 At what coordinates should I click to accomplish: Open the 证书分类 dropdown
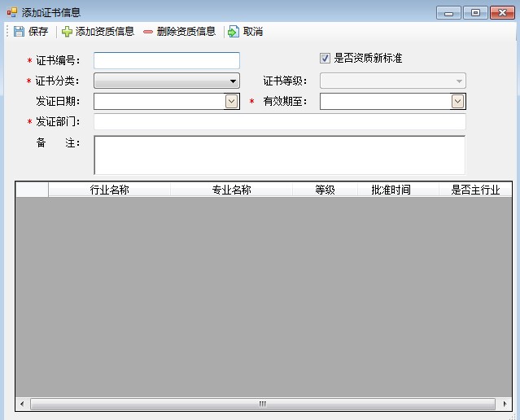[x=233, y=81]
